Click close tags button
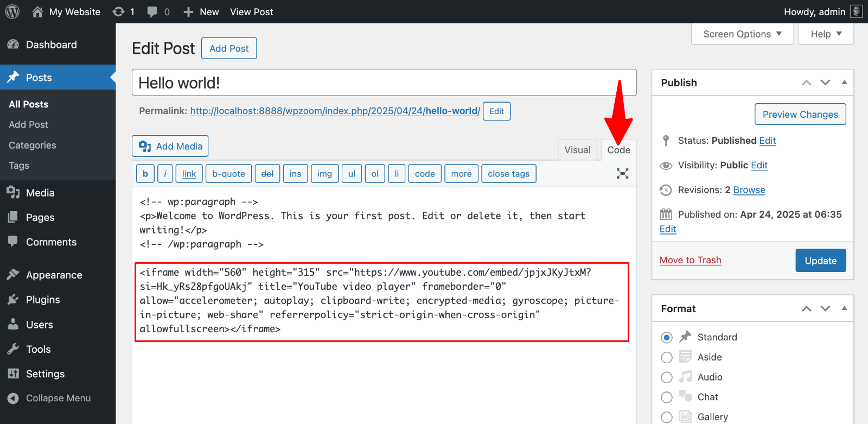Viewport: 868px width, 424px height. click(x=508, y=174)
